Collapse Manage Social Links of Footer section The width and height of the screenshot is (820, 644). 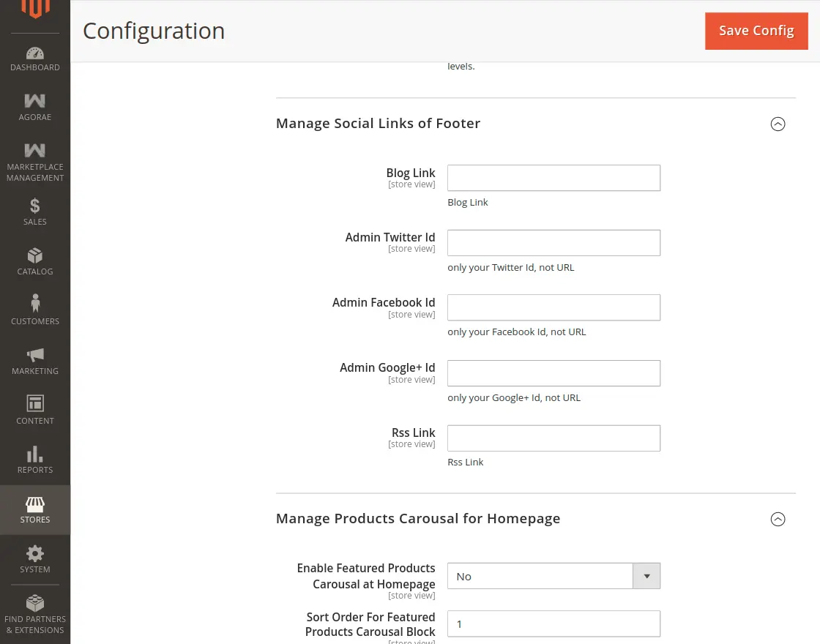[x=778, y=124]
